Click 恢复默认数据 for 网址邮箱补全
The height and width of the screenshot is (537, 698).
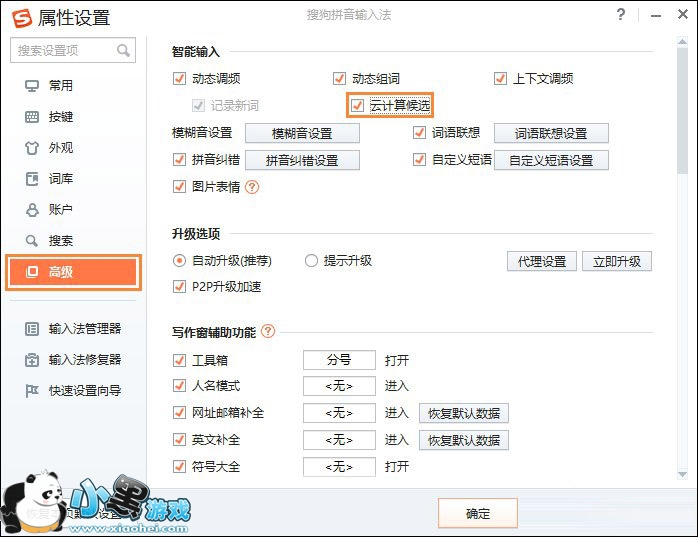coord(464,413)
